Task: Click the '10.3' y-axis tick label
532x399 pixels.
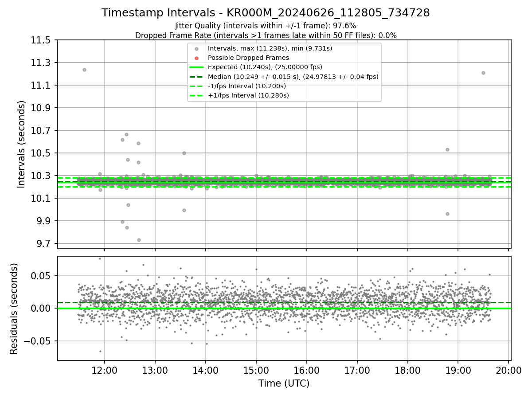Action: [x=42, y=176]
